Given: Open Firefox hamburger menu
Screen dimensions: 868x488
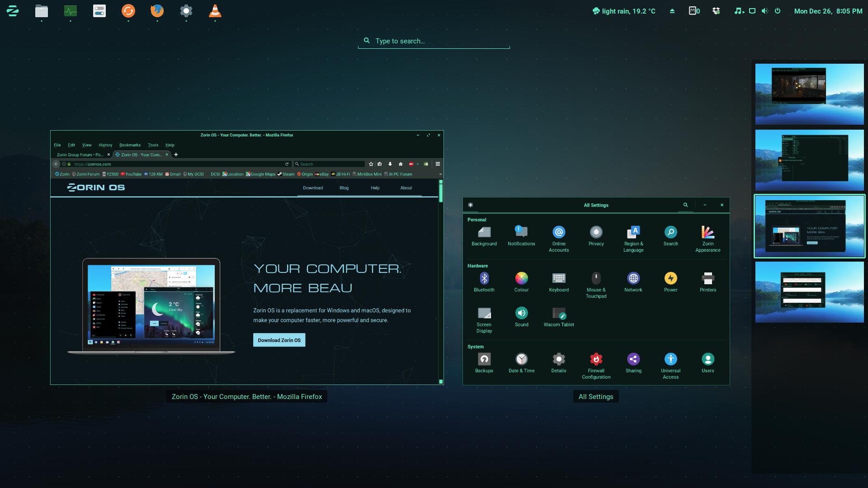Looking at the screenshot, I should click(x=438, y=164).
